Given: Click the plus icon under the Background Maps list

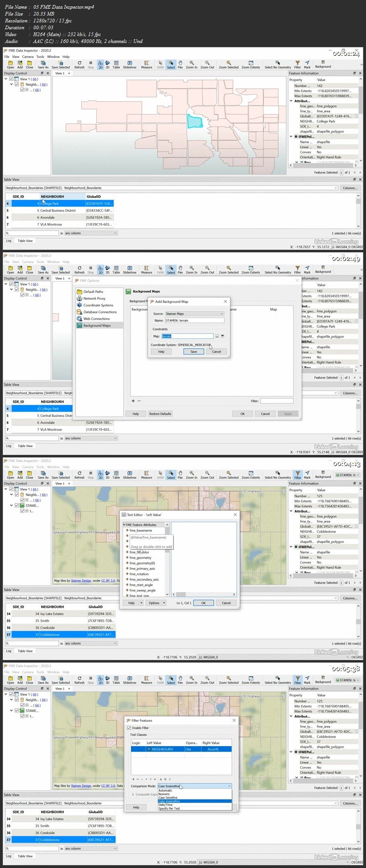Looking at the screenshot, I should pos(133,401).
